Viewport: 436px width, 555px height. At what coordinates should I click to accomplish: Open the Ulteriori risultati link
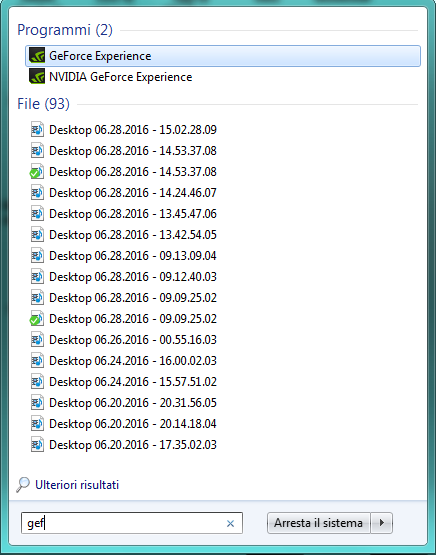point(77,485)
